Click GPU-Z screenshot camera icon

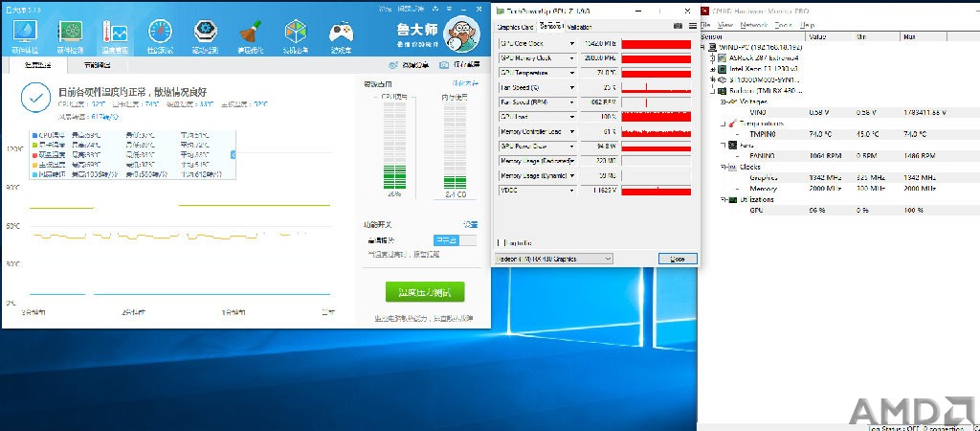point(679,26)
